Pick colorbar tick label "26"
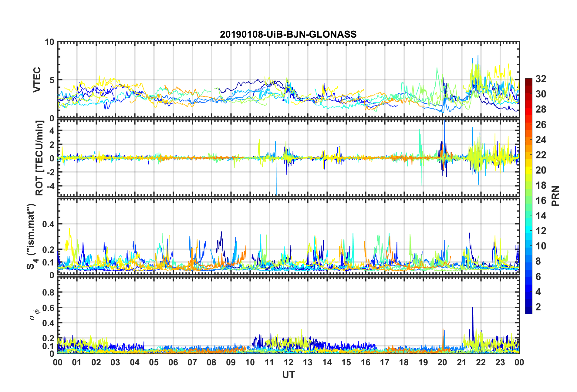 pyautogui.click(x=541, y=124)
